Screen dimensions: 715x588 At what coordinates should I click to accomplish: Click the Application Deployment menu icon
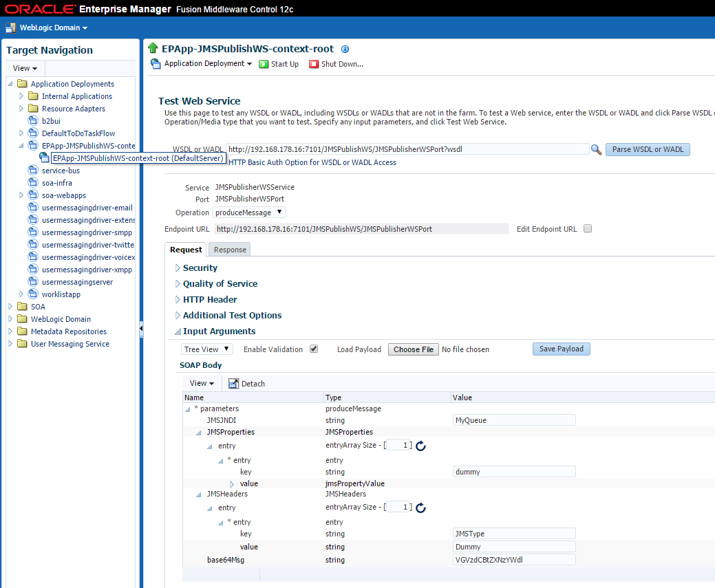click(156, 64)
